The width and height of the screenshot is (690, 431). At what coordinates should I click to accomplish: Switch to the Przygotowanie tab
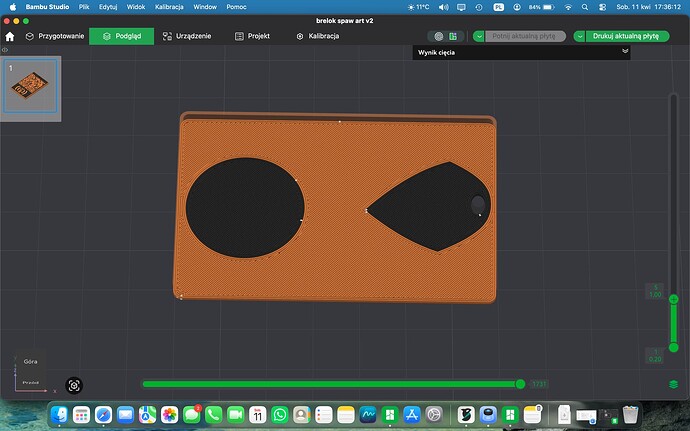(x=55, y=36)
